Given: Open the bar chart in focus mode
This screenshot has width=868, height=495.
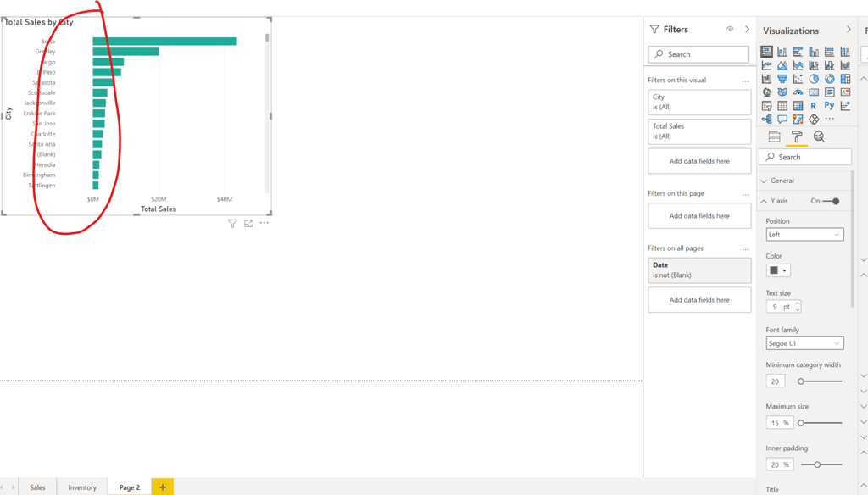Looking at the screenshot, I should click(x=248, y=223).
